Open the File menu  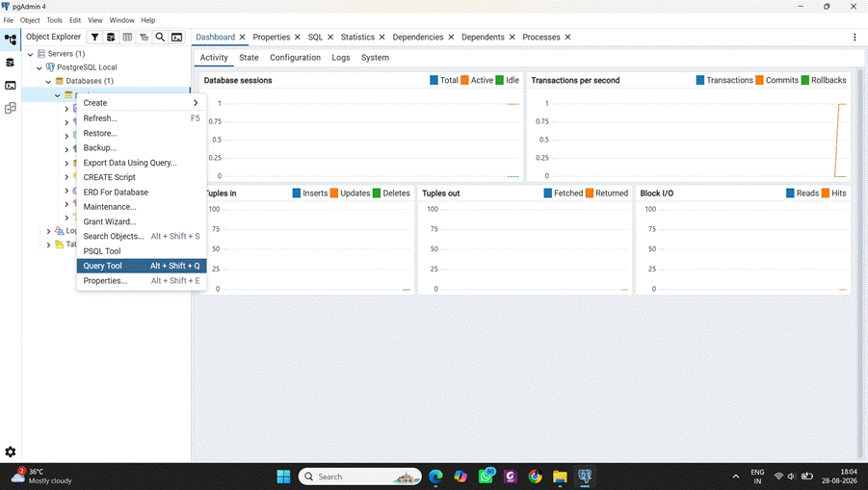pos(9,20)
